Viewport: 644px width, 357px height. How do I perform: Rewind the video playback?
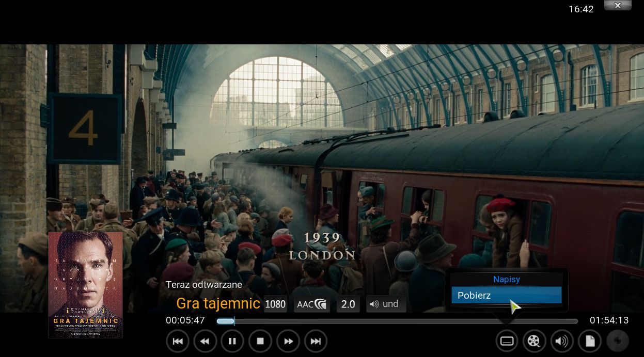(x=205, y=341)
